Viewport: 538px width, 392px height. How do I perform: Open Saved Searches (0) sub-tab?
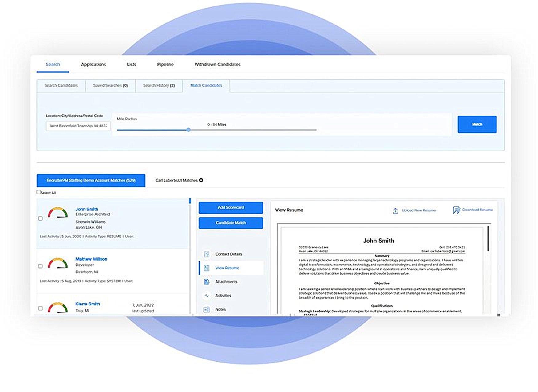point(110,86)
